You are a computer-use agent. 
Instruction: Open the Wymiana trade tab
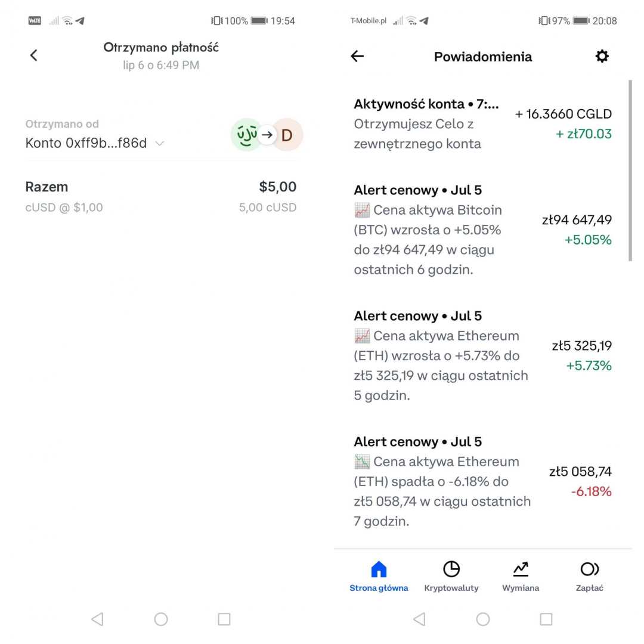[521, 576]
